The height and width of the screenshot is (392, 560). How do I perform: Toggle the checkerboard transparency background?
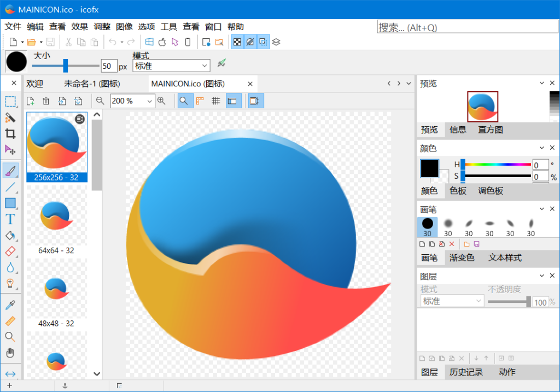click(237, 42)
